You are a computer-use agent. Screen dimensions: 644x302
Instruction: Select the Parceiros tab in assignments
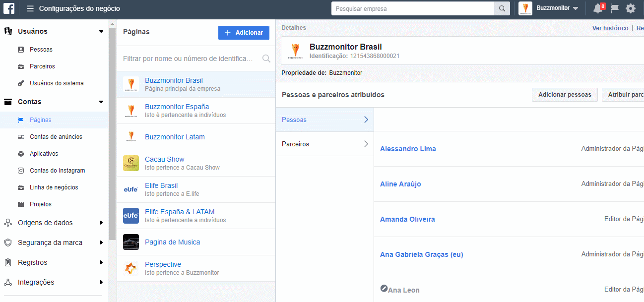click(324, 144)
